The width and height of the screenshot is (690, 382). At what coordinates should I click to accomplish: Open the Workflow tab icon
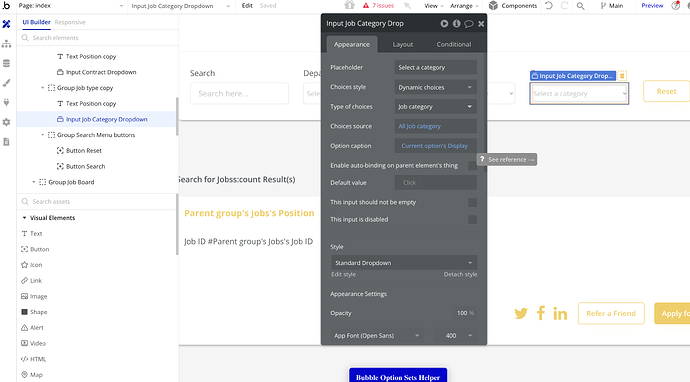pos(6,44)
